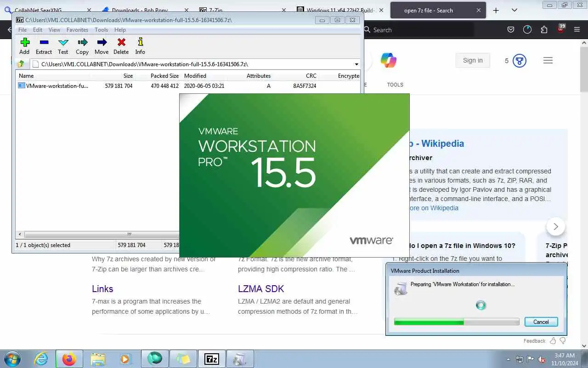Click the 8A5F7324 CRC value

(305, 86)
